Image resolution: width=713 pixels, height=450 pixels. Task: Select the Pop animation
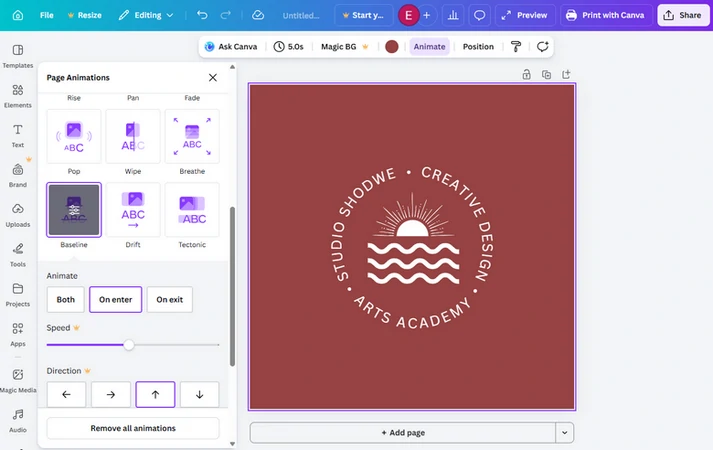(x=74, y=136)
